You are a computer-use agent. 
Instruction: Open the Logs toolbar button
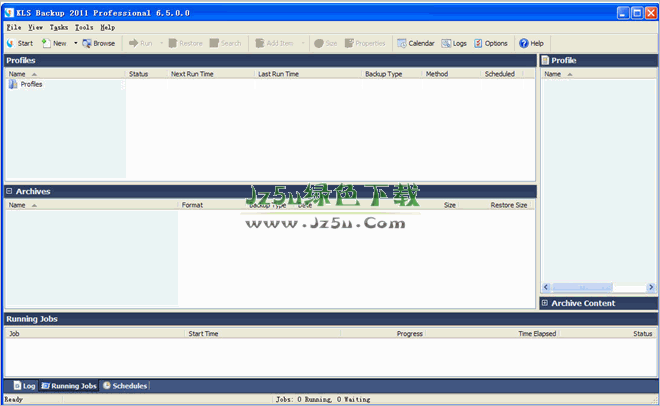click(x=454, y=43)
